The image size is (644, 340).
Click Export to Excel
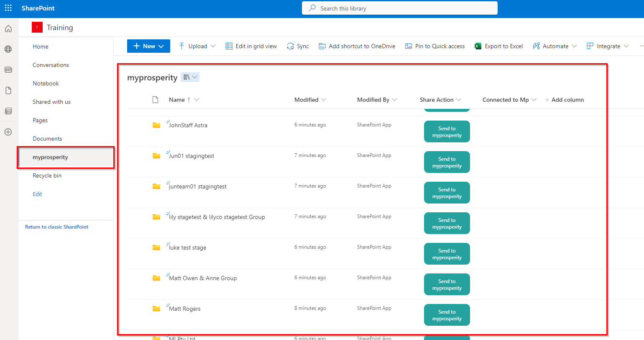pos(499,46)
